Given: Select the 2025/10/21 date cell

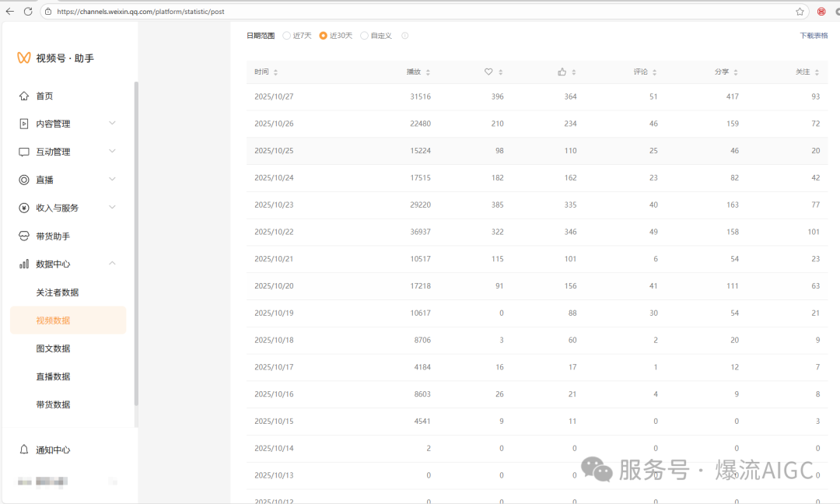Looking at the screenshot, I should click(x=274, y=259).
